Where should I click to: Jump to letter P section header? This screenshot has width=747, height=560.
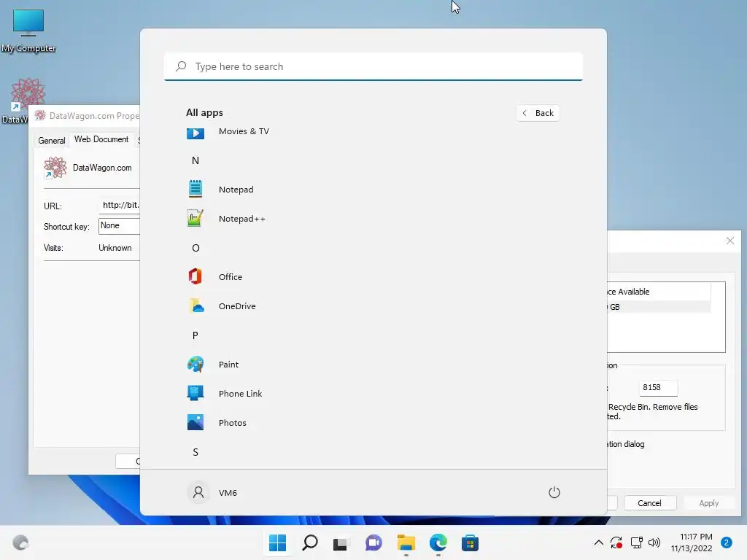pos(196,335)
